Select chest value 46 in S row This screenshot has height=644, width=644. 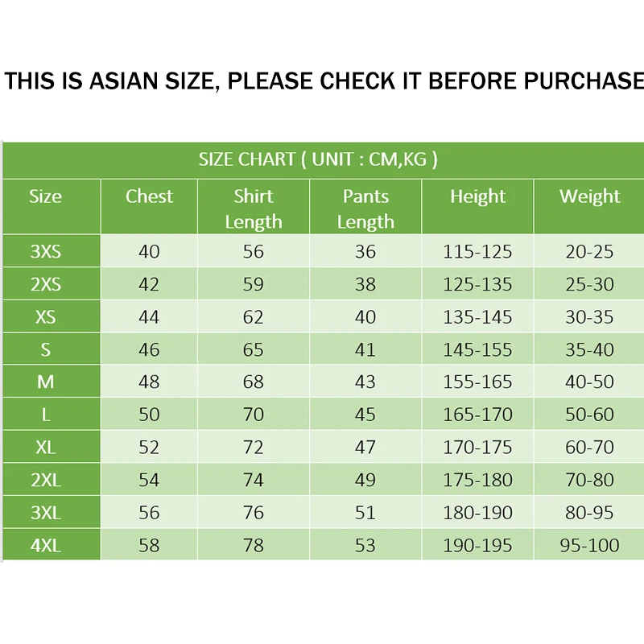coord(149,350)
